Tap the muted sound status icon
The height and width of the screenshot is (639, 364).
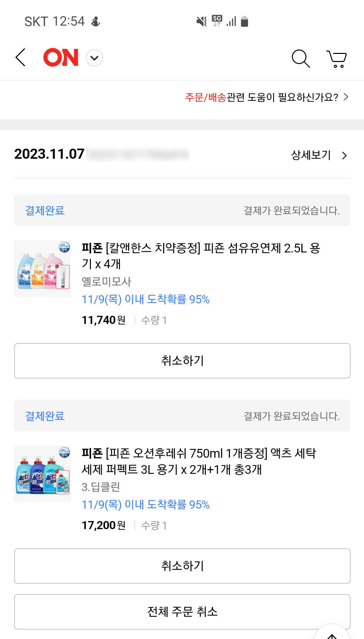(x=202, y=22)
